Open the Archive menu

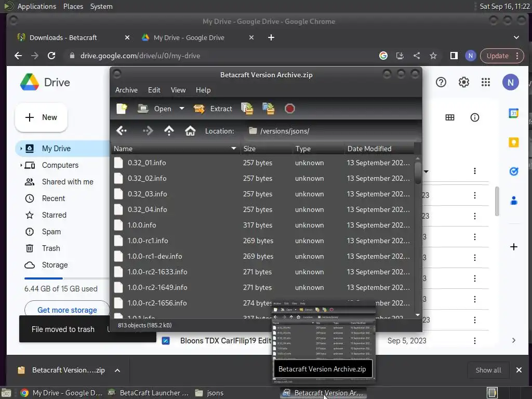(126, 90)
